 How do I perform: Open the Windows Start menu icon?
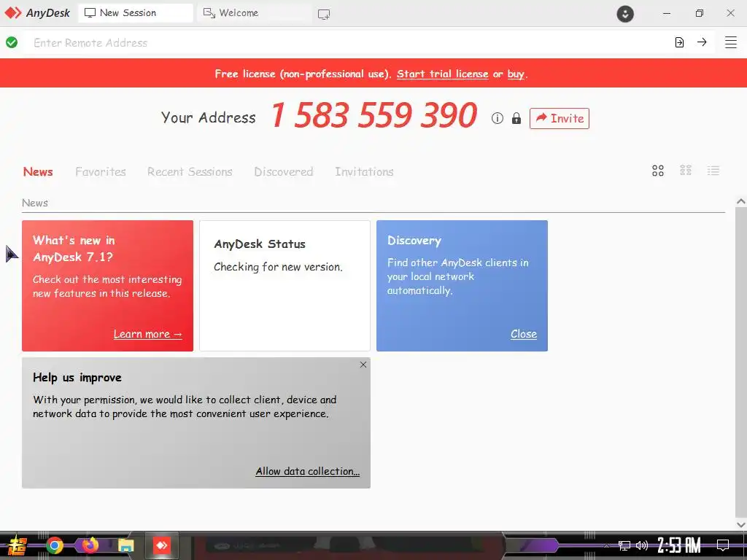(x=16, y=545)
